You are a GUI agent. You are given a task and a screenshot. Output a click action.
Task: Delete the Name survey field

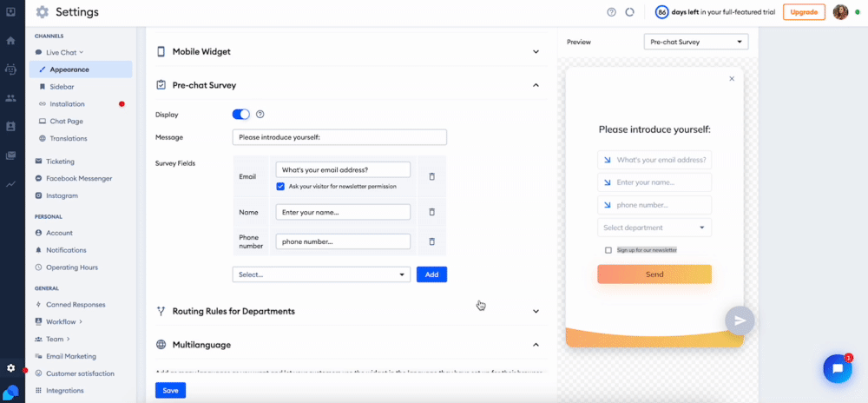(431, 212)
